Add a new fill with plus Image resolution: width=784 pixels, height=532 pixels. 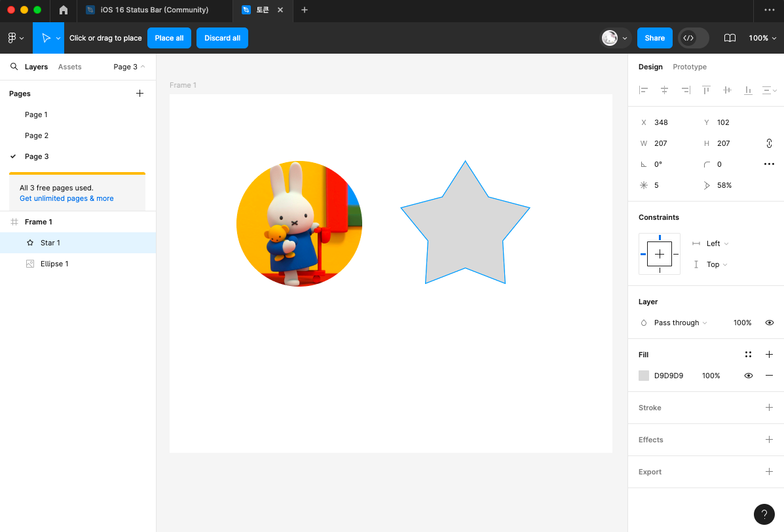coord(769,355)
